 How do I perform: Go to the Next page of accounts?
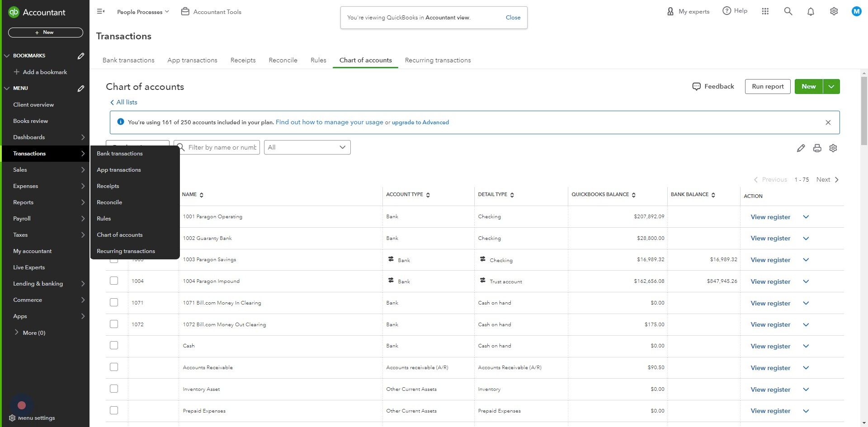click(x=827, y=180)
